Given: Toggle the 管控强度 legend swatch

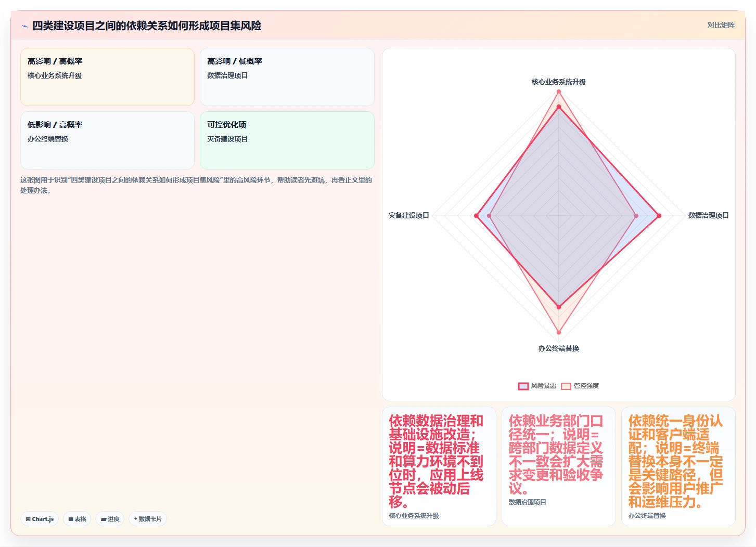Looking at the screenshot, I should (x=566, y=386).
